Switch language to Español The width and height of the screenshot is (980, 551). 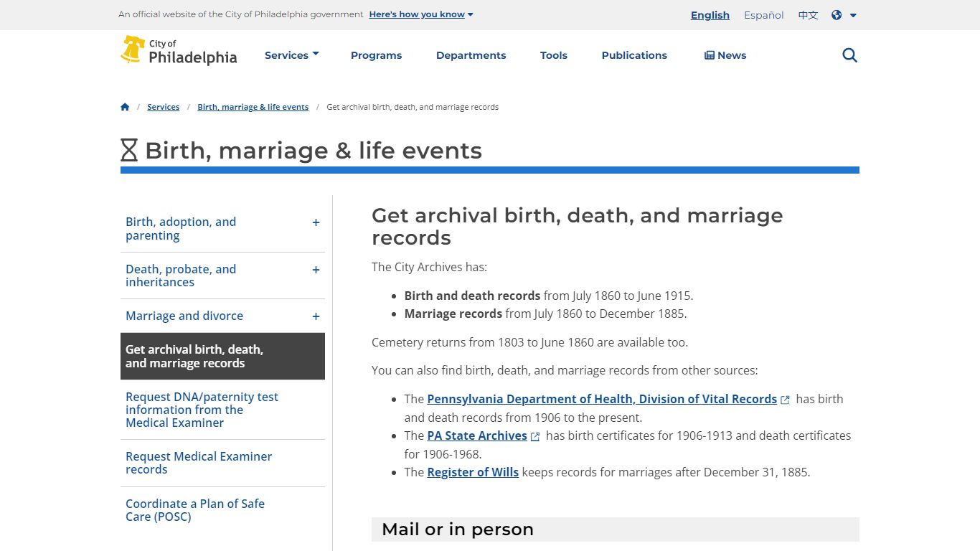point(763,15)
